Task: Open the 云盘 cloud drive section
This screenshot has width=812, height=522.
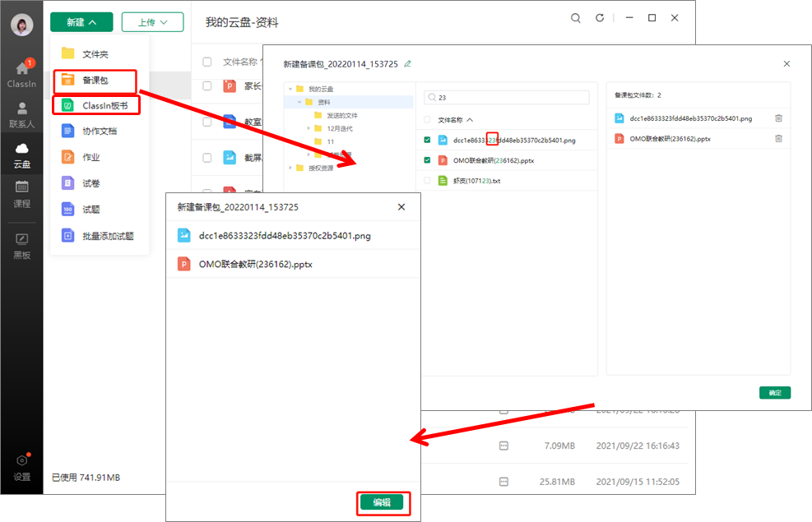Action: coord(21,155)
